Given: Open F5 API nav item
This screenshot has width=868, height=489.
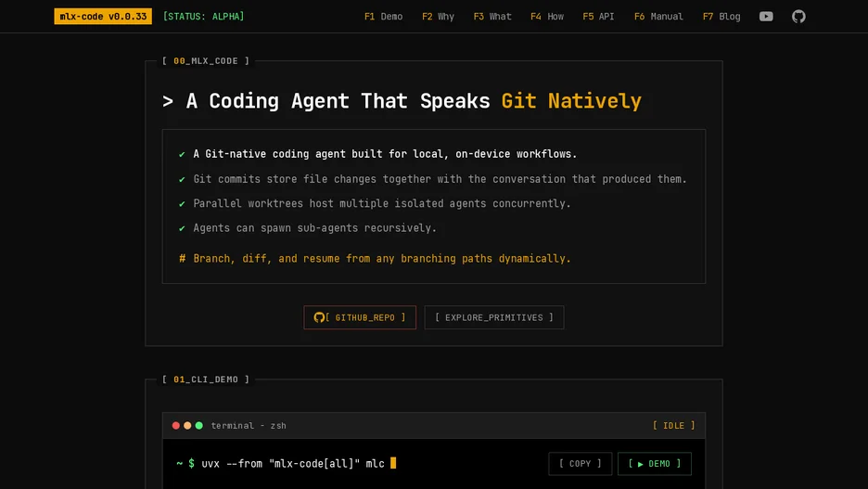Looking at the screenshot, I should pyautogui.click(x=598, y=17).
